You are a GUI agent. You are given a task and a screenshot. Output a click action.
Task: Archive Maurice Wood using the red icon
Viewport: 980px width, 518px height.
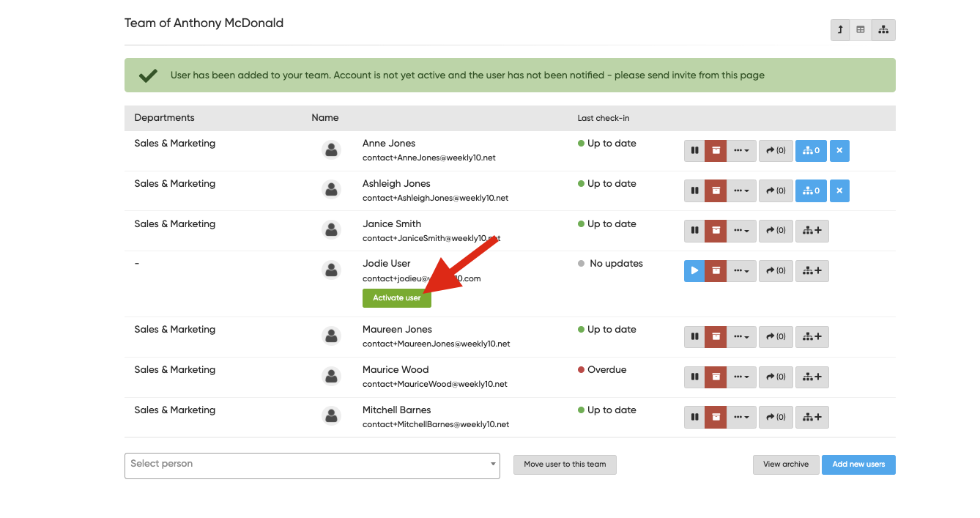pos(716,377)
